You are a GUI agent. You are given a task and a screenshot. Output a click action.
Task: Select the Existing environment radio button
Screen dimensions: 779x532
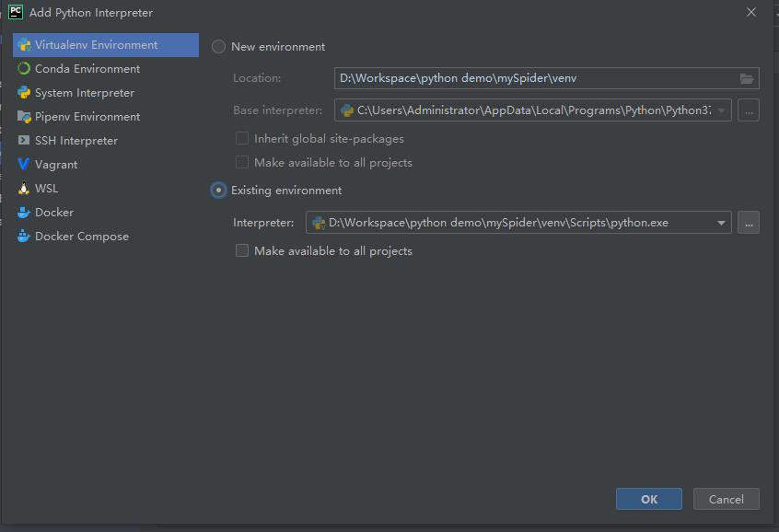pyautogui.click(x=219, y=191)
